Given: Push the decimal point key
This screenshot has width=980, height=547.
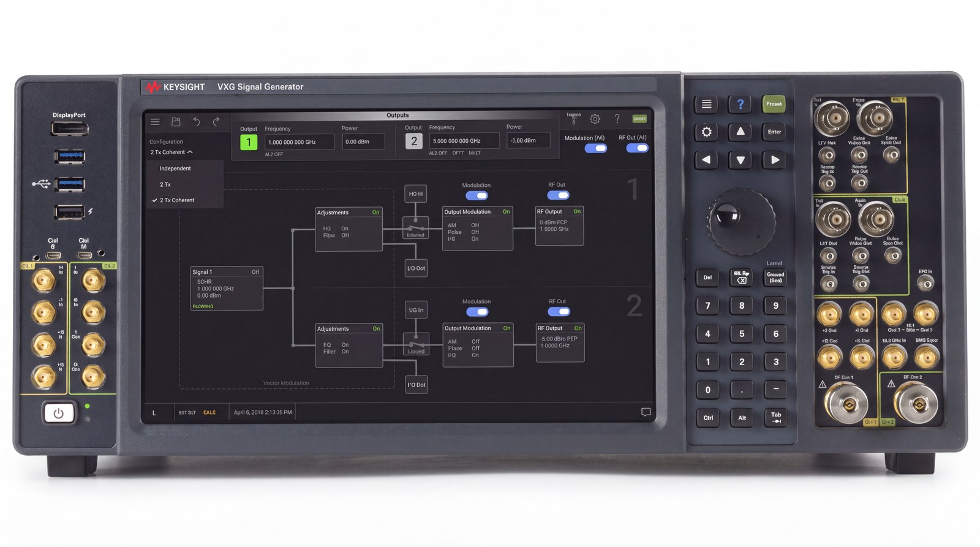Looking at the screenshot, I should (x=742, y=390).
